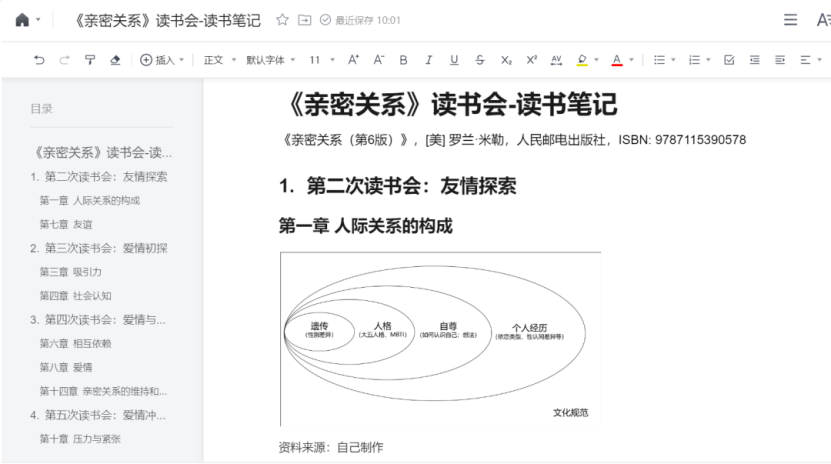Open the hamburger menu at top right
Image resolution: width=831 pixels, height=464 pixels.
click(790, 20)
